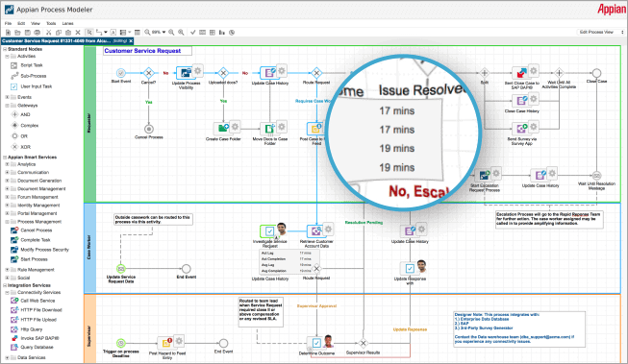The width and height of the screenshot is (628, 364).
Task: Click the zoom in magnifier icon
Action: (181, 33)
